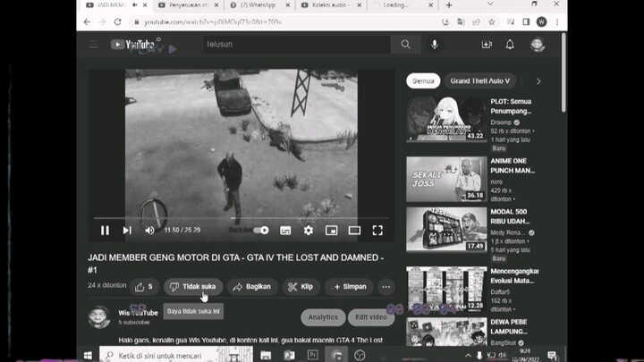Go to the YouTube home logo
This screenshot has width=644, height=362.
point(133,45)
